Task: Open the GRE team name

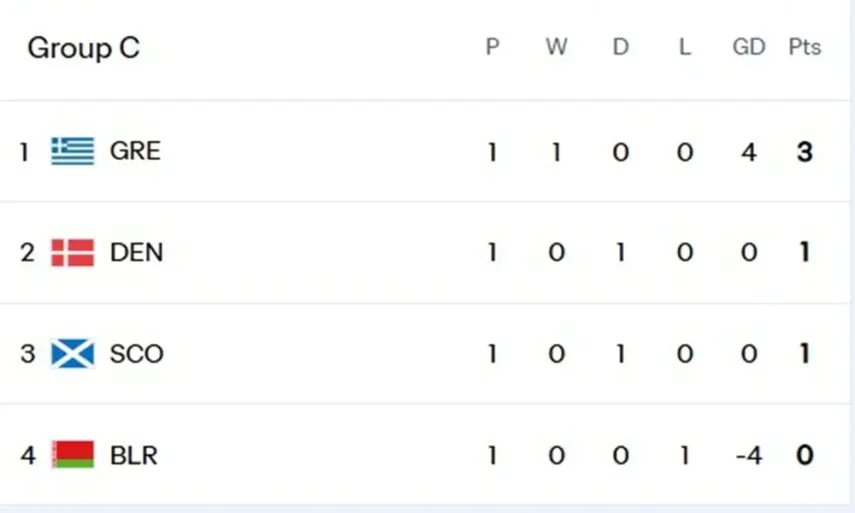Action: click(x=135, y=151)
